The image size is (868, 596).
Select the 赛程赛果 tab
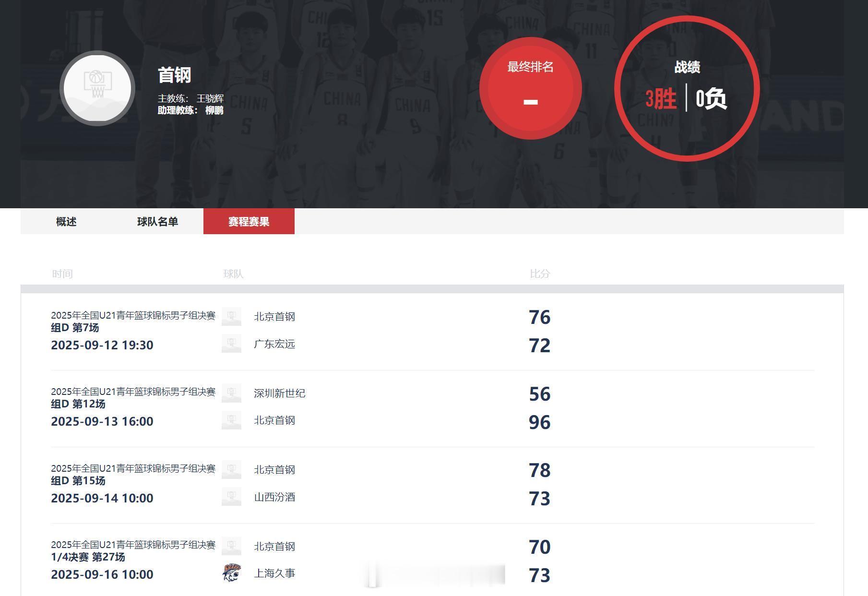tap(249, 221)
